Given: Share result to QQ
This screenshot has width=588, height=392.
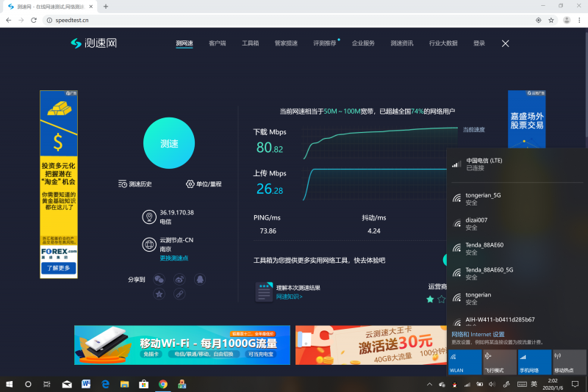Looking at the screenshot, I should (x=200, y=279).
